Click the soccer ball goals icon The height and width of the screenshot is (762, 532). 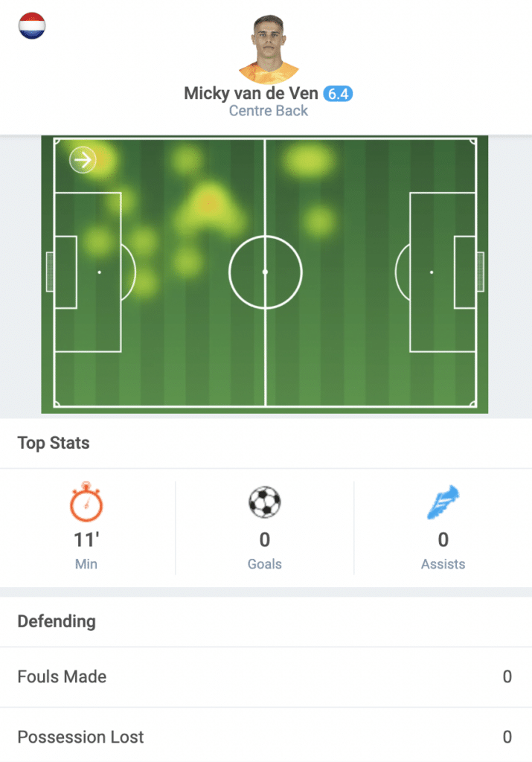[265, 502]
